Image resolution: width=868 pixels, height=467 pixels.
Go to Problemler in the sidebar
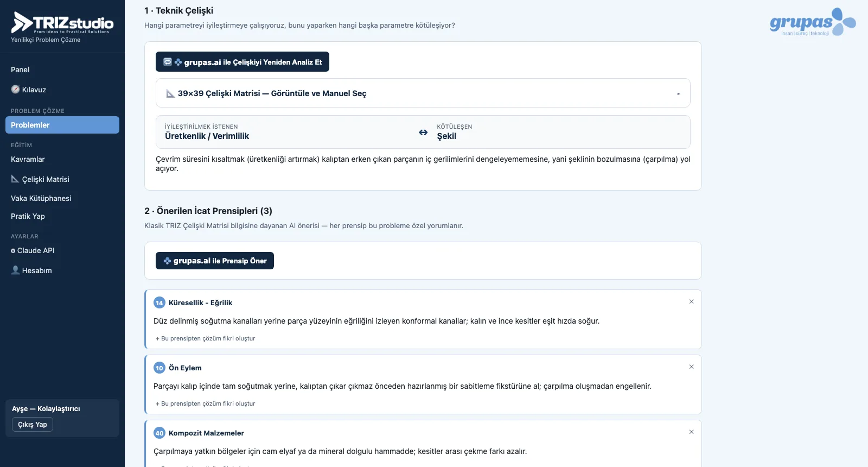(62, 125)
